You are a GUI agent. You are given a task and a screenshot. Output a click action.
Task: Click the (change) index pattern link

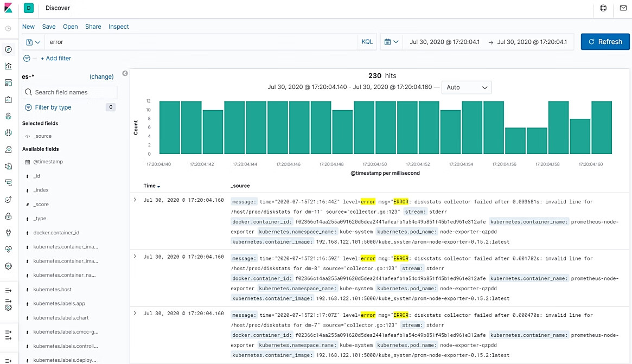(x=101, y=77)
